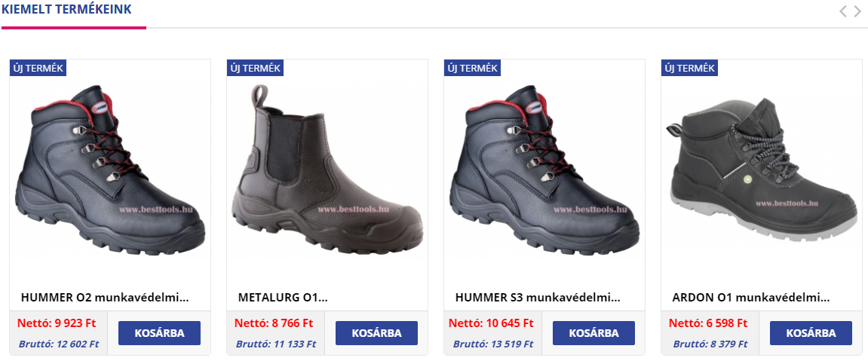Image resolution: width=868 pixels, height=361 pixels.
Task: Add HUMMER O2 boot to cart
Action: pyautogui.click(x=159, y=333)
